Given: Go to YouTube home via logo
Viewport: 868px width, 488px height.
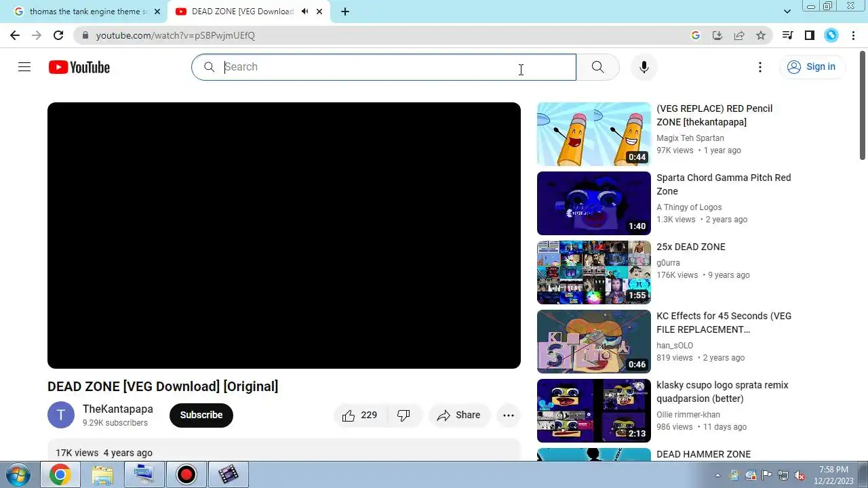Looking at the screenshot, I should point(79,67).
